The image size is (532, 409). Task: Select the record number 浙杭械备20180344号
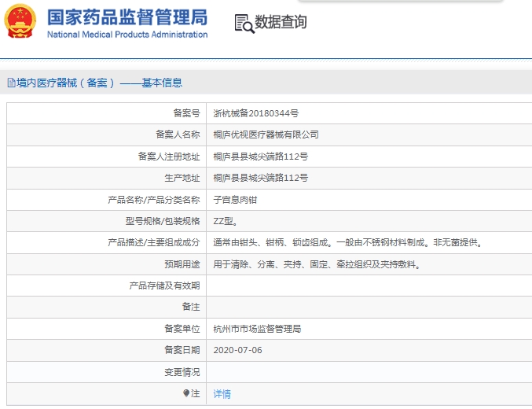tap(256, 113)
